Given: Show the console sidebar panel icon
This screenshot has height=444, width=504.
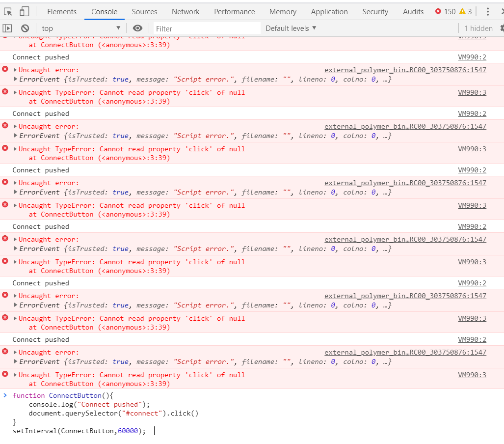Looking at the screenshot, I should tap(7, 28).
